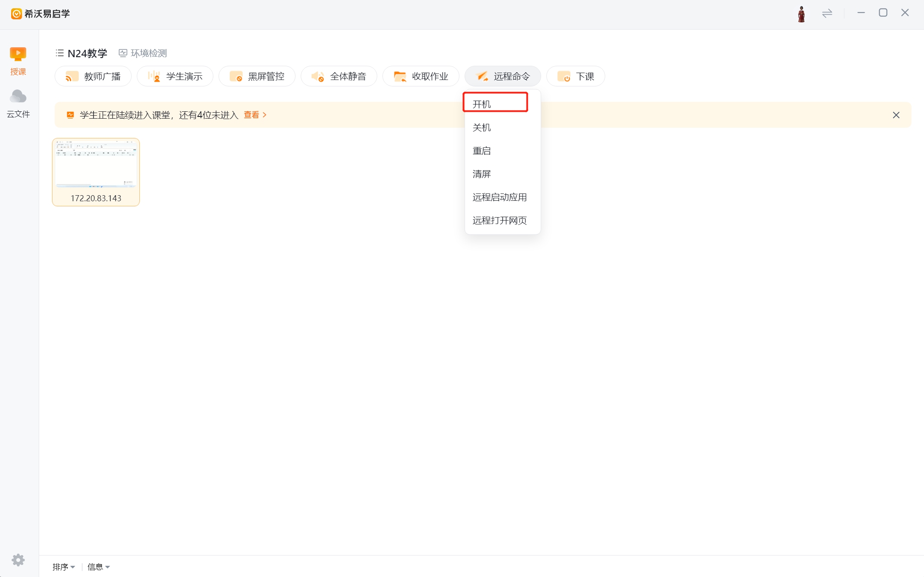
Task: Open the 云文件 cloud files icon
Action: pos(18,103)
